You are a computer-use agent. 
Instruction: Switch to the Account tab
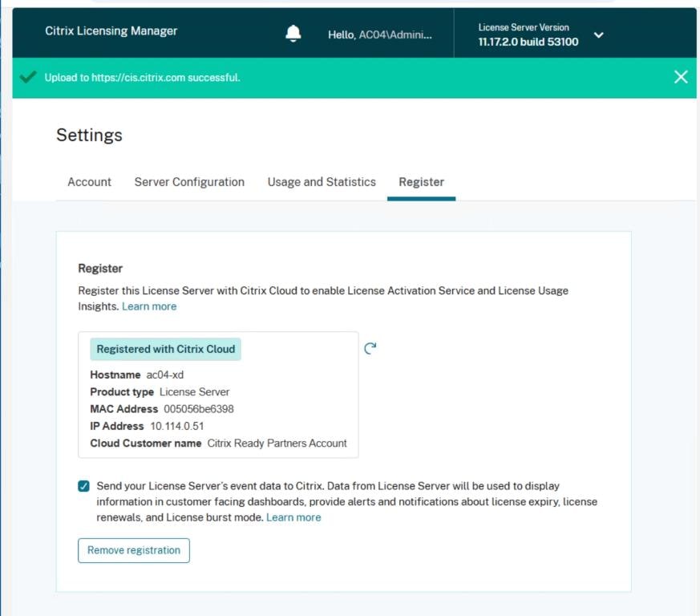pyautogui.click(x=89, y=182)
